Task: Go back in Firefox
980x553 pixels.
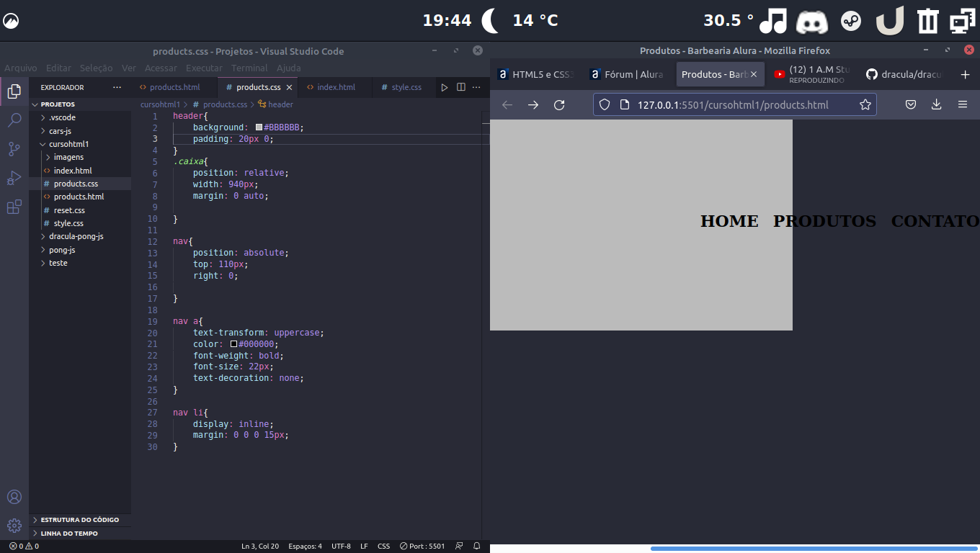Action: (507, 105)
